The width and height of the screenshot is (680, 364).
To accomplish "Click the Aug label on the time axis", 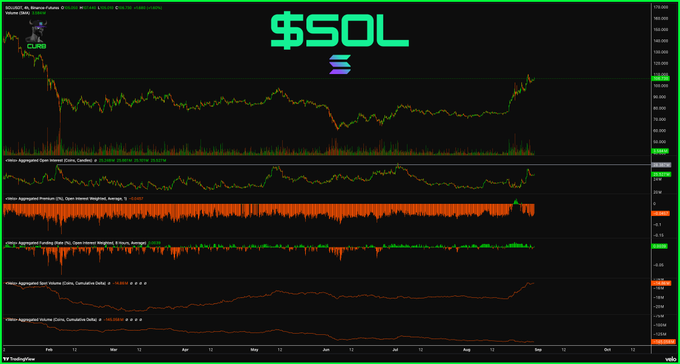I will pyautogui.click(x=466, y=349).
